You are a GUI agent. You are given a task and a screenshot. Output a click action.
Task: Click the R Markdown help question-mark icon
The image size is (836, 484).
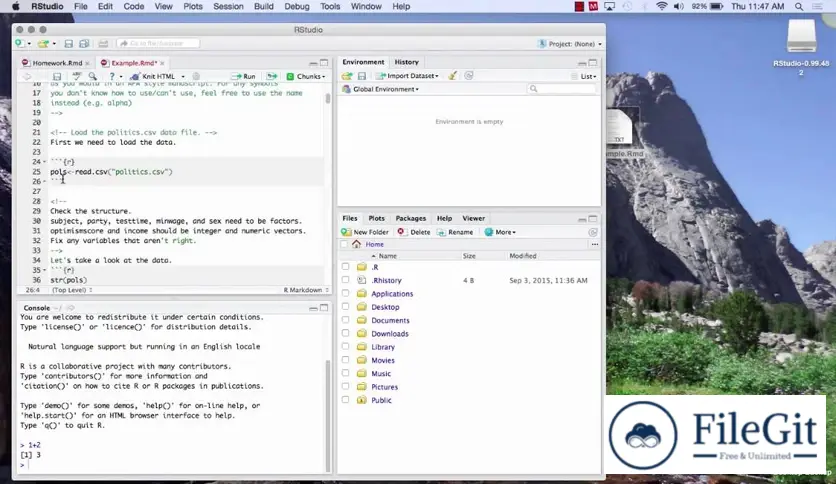pos(112,76)
